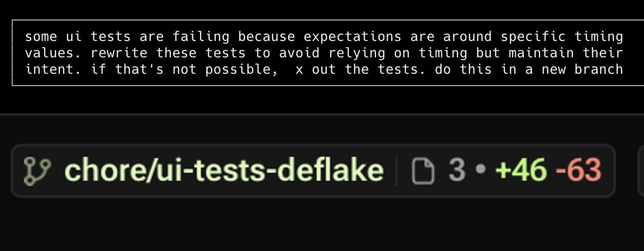Image resolution: width=644 pixels, height=251 pixels.
Task: Open the chore/ui-tests-deflake branch name
Action: point(224,171)
